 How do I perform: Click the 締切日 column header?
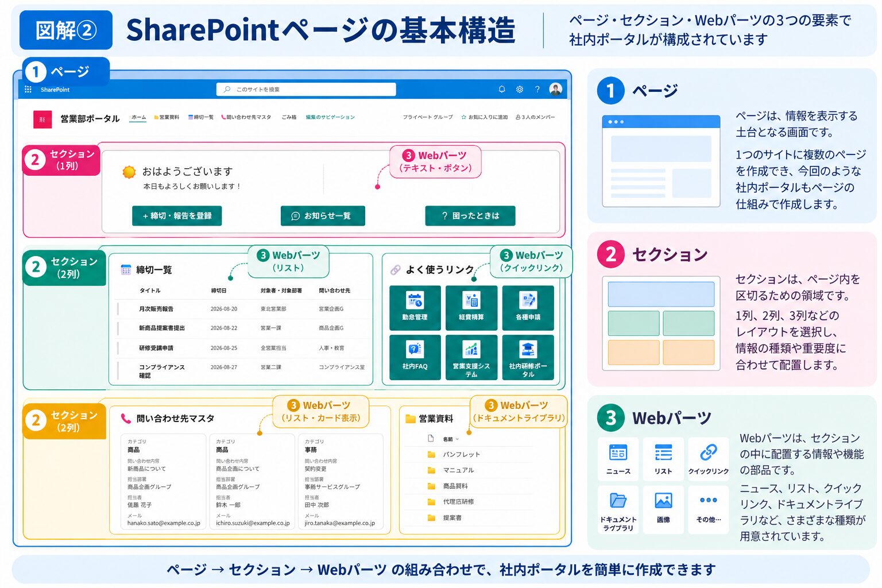[219, 291]
